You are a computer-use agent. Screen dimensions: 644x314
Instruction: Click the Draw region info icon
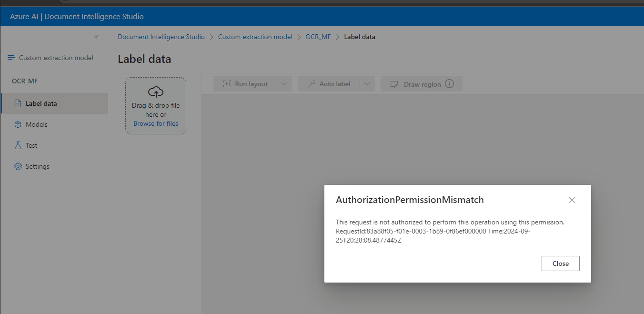(449, 83)
